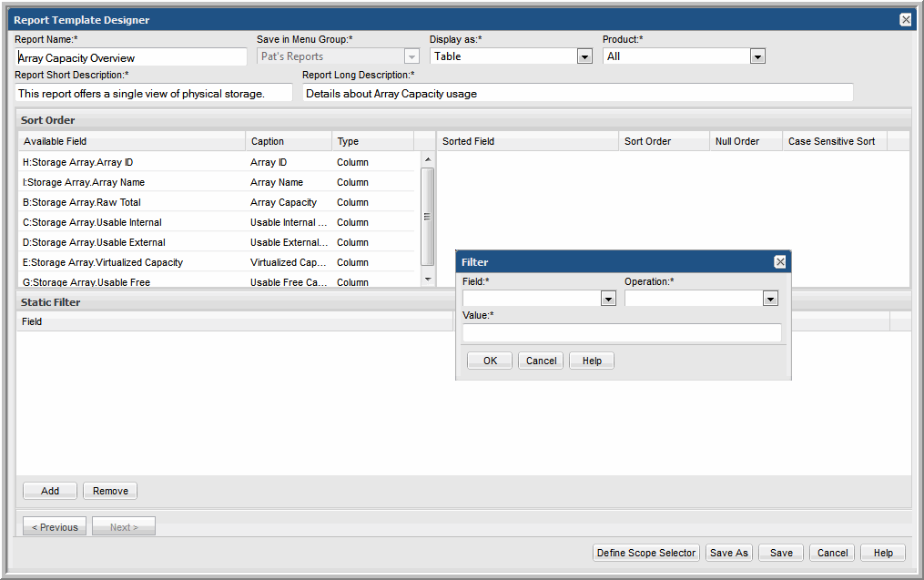This screenshot has height=580, width=924.
Task: Open Help from the Filter dialog
Action: [x=592, y=361]
